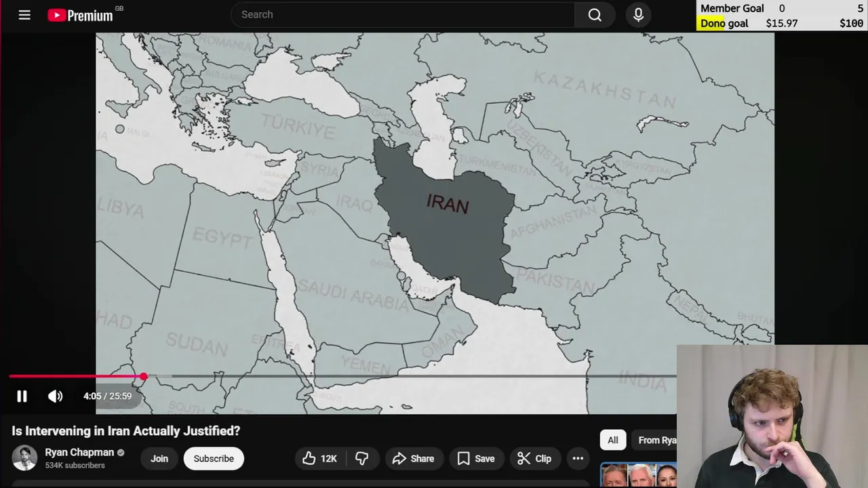Mute the video volume
The height and width of the screenshot is (488, 868).
click(x=55, y=396)
